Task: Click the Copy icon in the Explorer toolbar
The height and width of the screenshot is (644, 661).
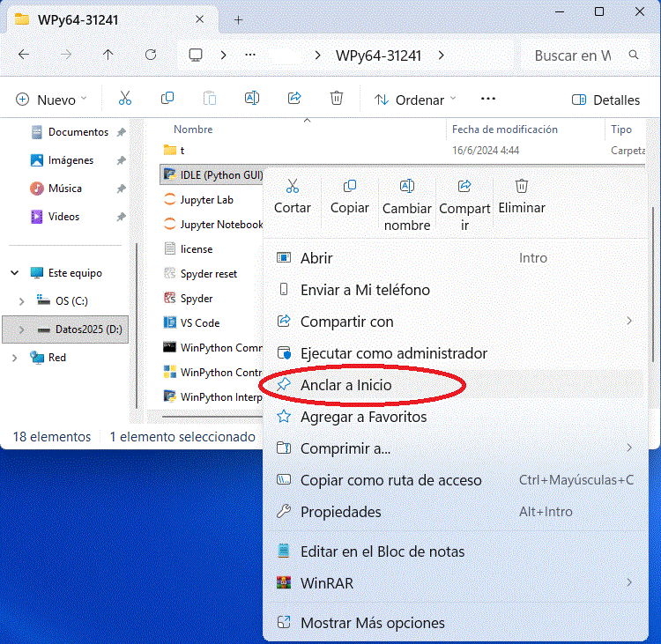Action: (x=167, y=99)
